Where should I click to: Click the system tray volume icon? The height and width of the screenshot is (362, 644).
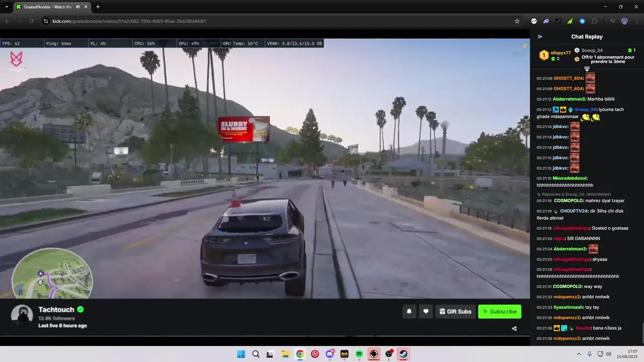608,354
